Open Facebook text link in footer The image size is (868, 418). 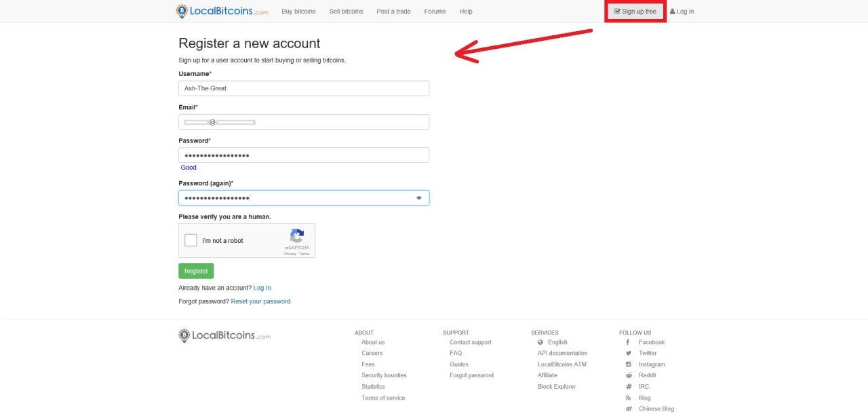(x=652, y=342)
